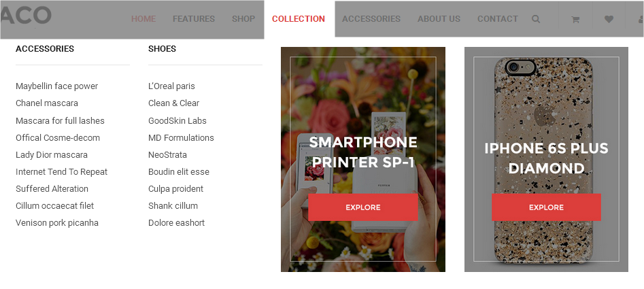Viewport: 644px width, 289px height.
Task: Open the shopping cart icon
Action: tap(575, 19)
